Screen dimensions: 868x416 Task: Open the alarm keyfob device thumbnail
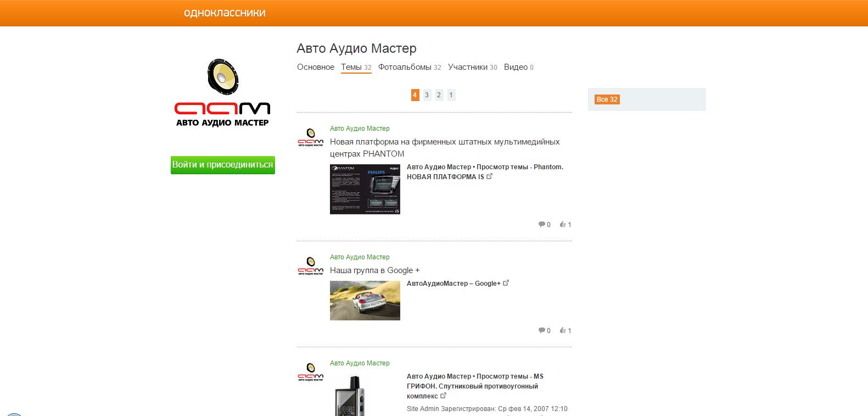(350, 395)
